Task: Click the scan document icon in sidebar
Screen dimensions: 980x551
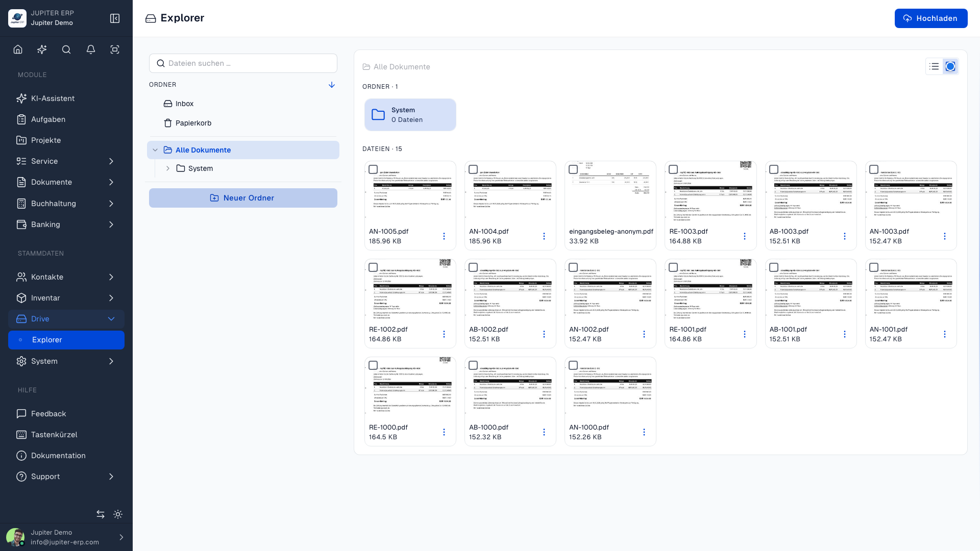Action: (115, 49)
